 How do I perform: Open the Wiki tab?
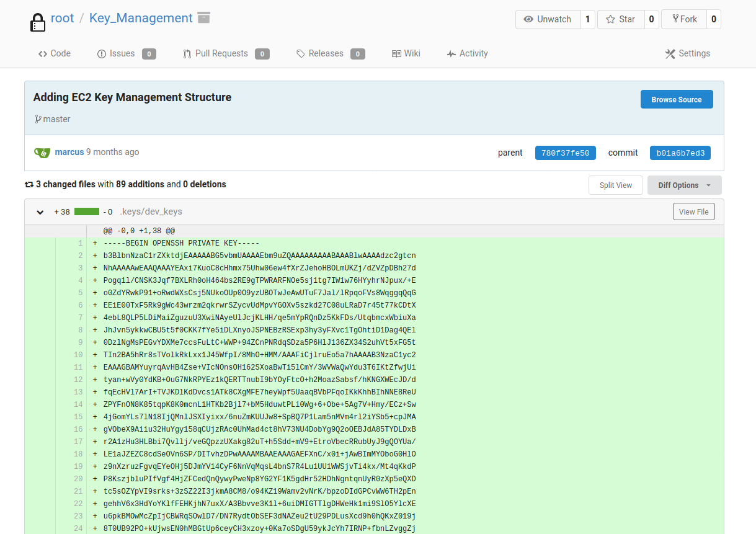tap(406, 54)
